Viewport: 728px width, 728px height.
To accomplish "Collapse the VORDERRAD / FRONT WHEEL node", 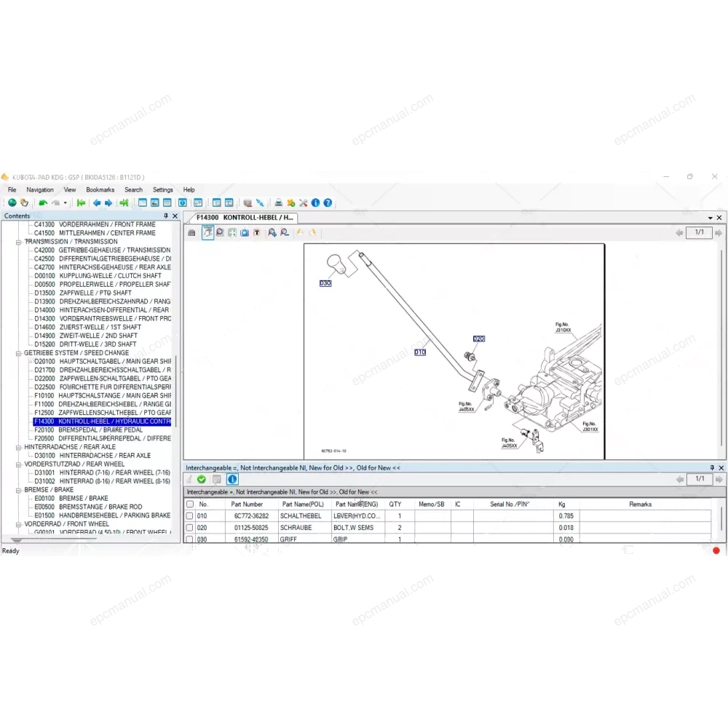I will (18, 524).
